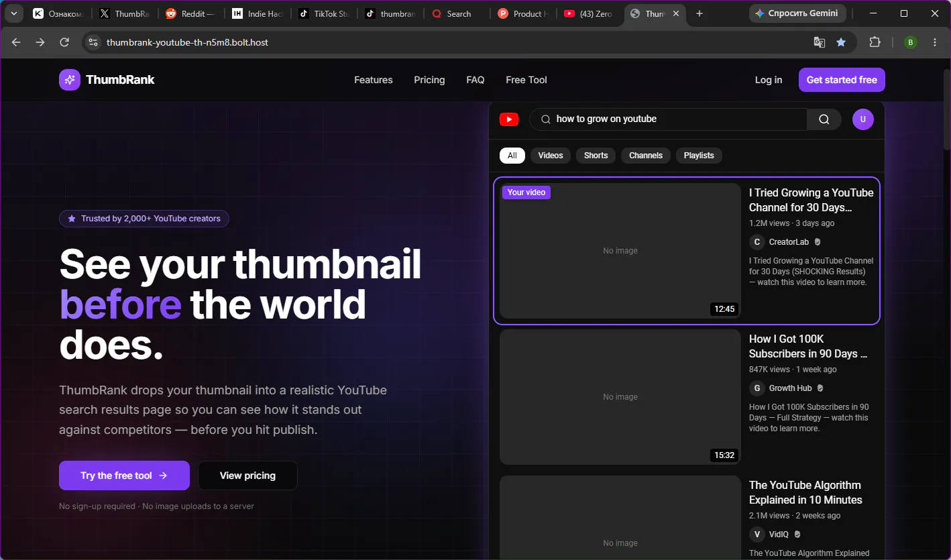This screenshot has width=951, height=560.
Task: Click the Try the free tool button
Action: pyautogui.click(x=124, y=475)
